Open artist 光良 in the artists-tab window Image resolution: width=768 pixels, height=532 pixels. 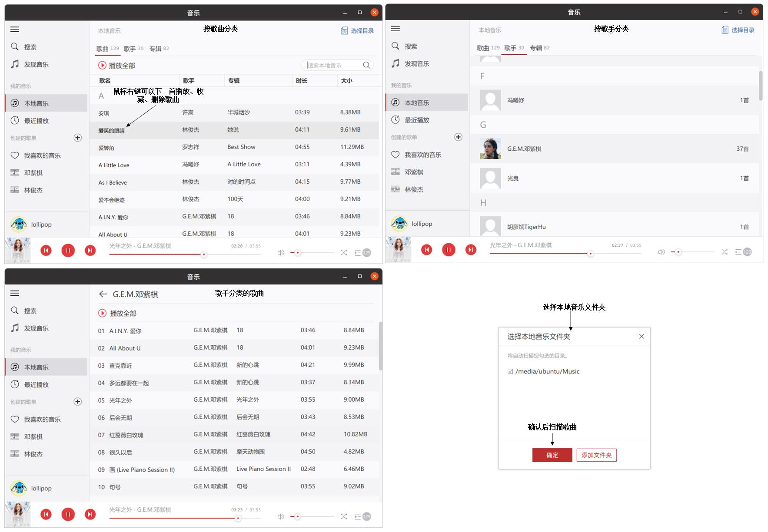[x=615, y=178]
